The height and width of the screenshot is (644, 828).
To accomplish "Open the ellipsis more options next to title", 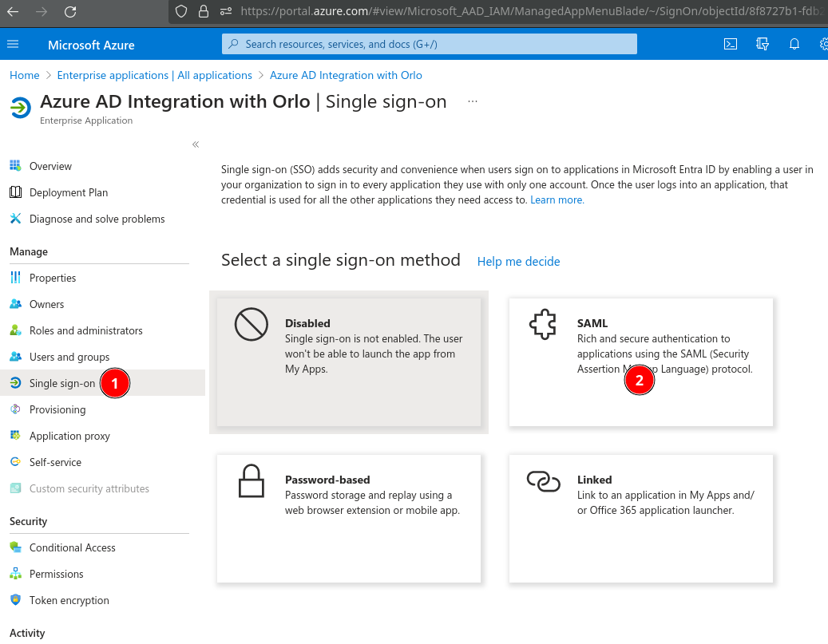I will coord(473,102).
